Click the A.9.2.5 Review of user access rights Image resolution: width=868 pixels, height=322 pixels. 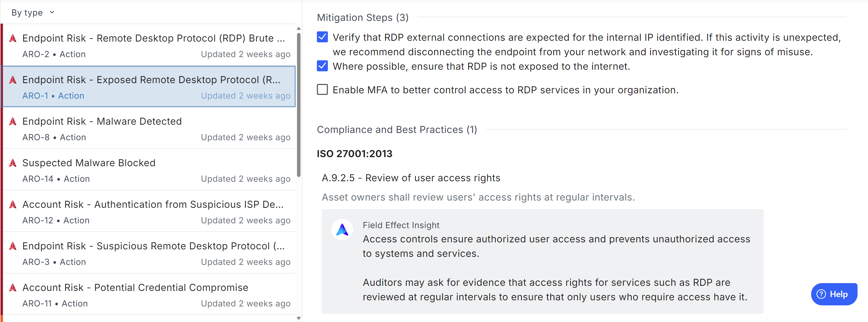point(411,178)
